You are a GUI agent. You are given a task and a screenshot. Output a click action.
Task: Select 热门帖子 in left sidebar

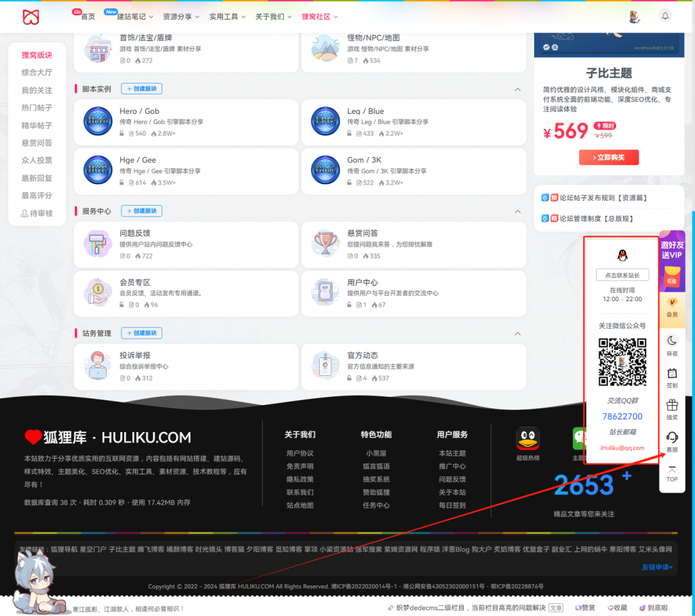pos(37,107)
